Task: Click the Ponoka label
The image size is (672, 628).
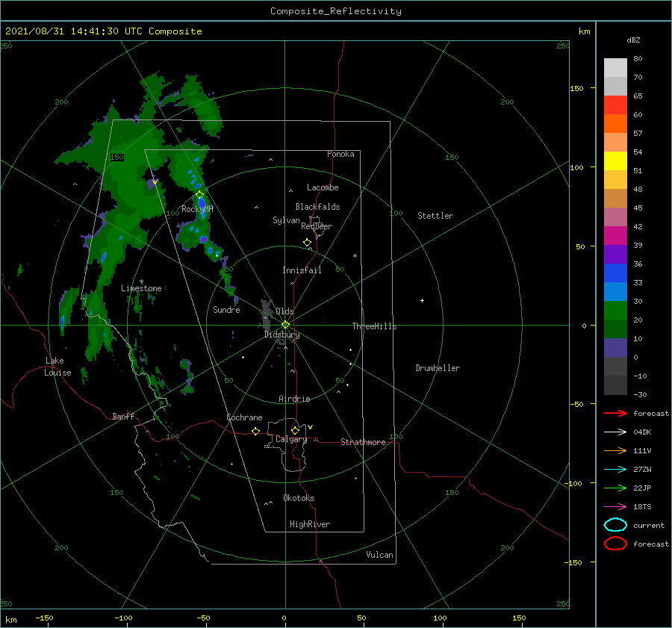Action: click(x=340, y=154)
